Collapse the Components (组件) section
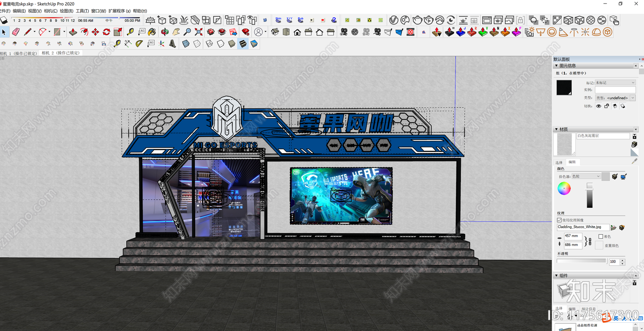 point(556,275)
